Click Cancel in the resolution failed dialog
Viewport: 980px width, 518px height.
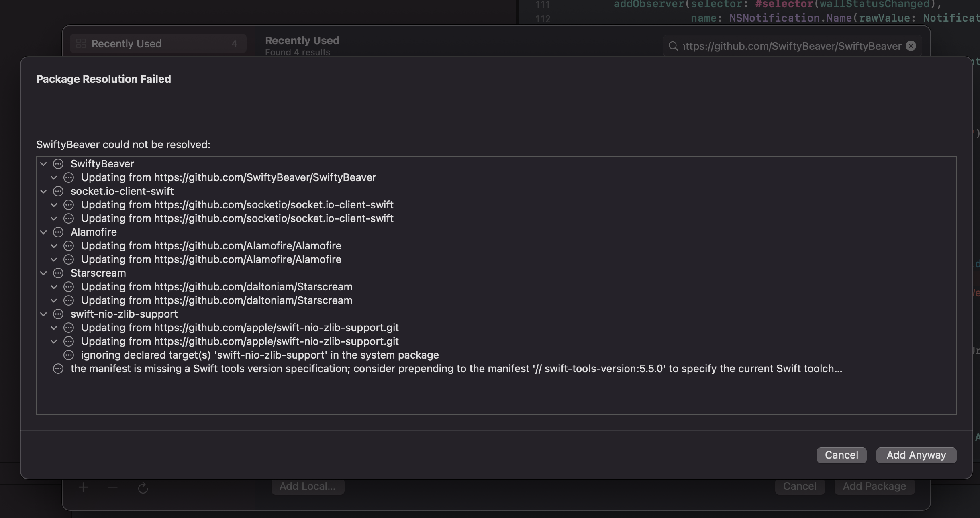coord(841,455)
